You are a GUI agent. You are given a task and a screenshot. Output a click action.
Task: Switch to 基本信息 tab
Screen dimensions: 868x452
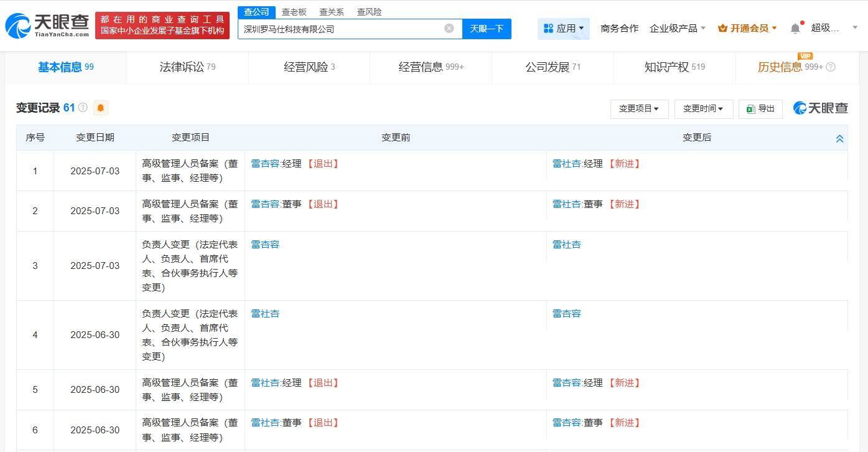tap(65, 67)
